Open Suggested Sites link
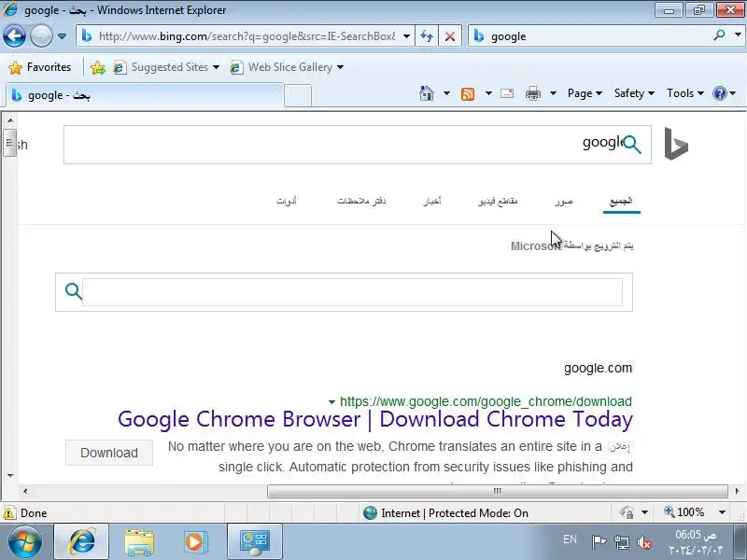The image size is (747, 560). coord(166,67)
